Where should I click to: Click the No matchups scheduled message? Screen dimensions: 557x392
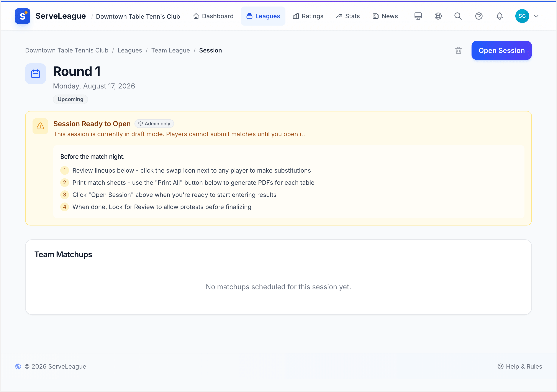278,287
